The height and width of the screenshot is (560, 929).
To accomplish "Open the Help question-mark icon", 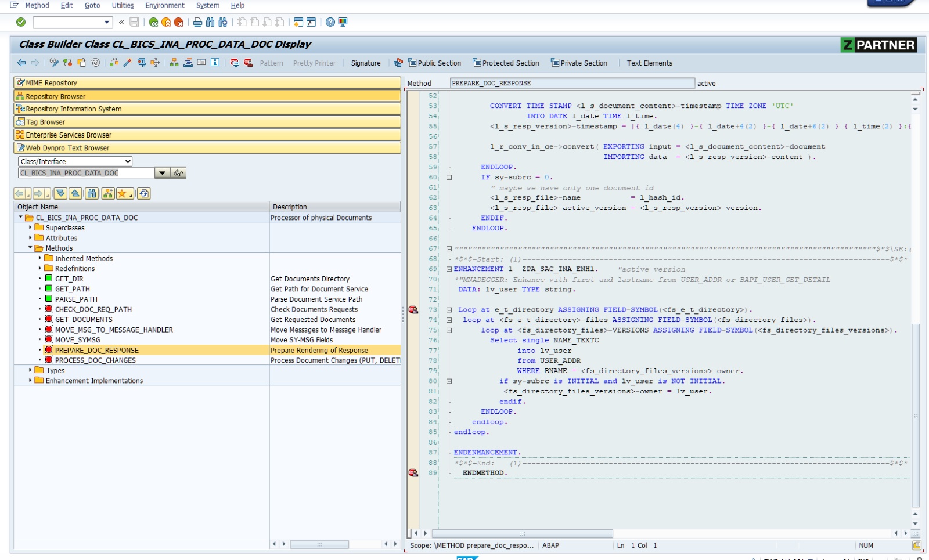I will (330, 22).
